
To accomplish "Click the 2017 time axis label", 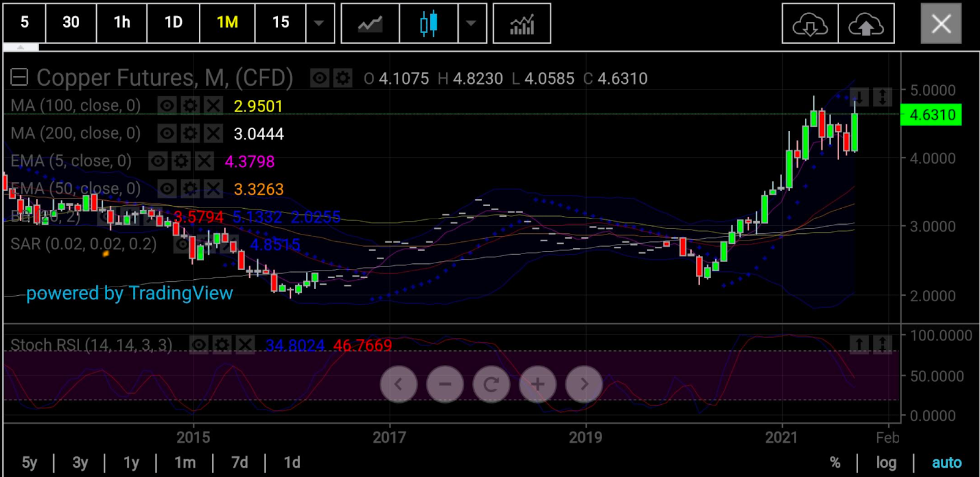I will coord(390,437).
